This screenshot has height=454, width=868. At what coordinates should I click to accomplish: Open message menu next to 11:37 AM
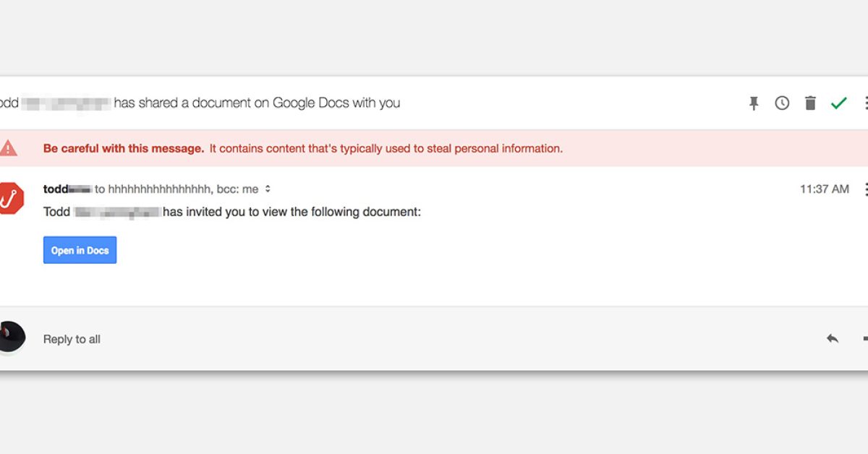click(865, 189)
